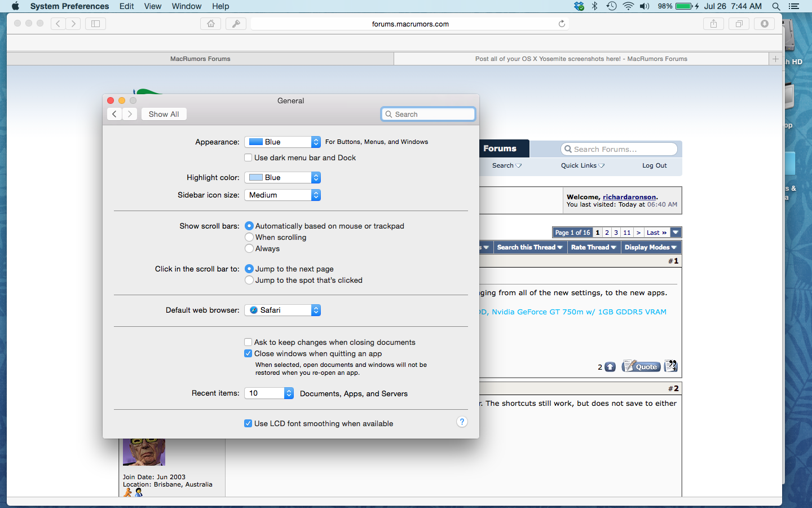This screenshot has height=508, width=812.
Task: Click the Quote button on post #1
Action: coord(641,366)
